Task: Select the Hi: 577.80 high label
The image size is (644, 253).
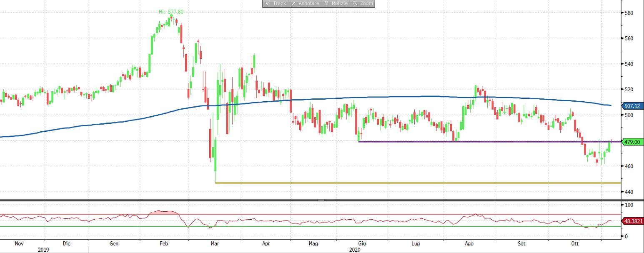Action: (171, 12)
